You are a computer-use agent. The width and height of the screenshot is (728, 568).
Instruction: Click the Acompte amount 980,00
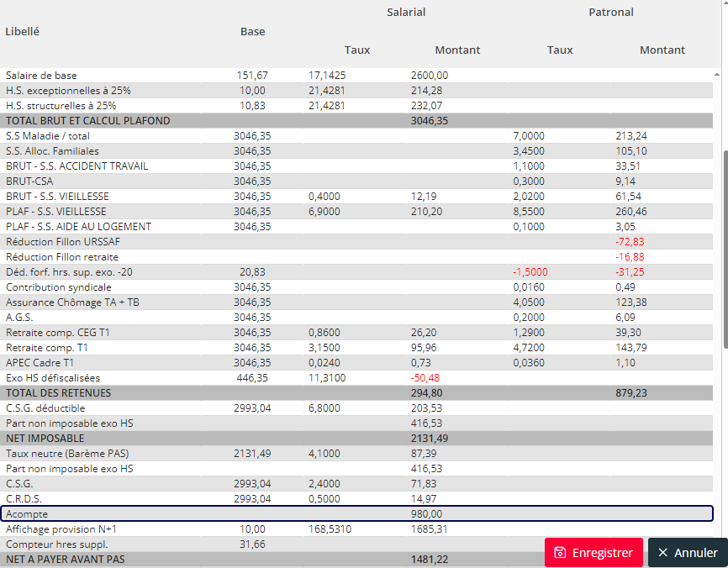click(426, 514)
